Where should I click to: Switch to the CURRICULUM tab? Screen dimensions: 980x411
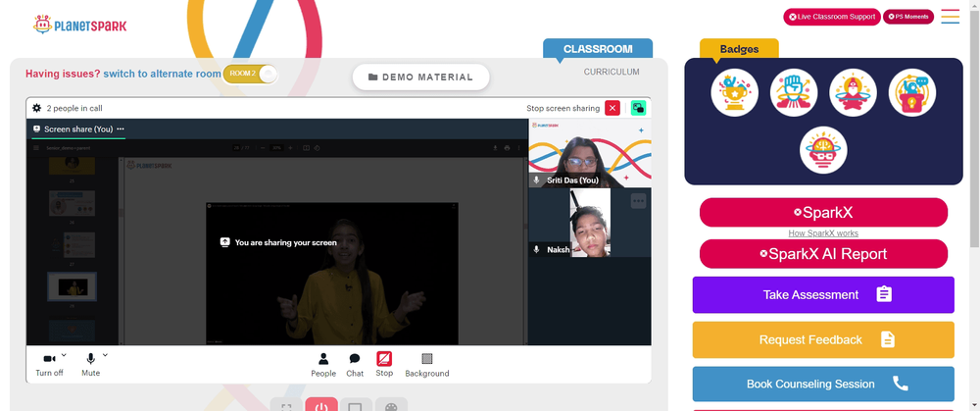[x=612, y=72]
